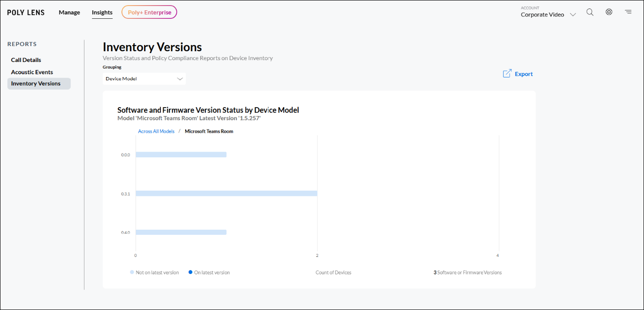Click the Acoustic Events report entry
This screenshot has width=644, height=310.
[32, 72]
